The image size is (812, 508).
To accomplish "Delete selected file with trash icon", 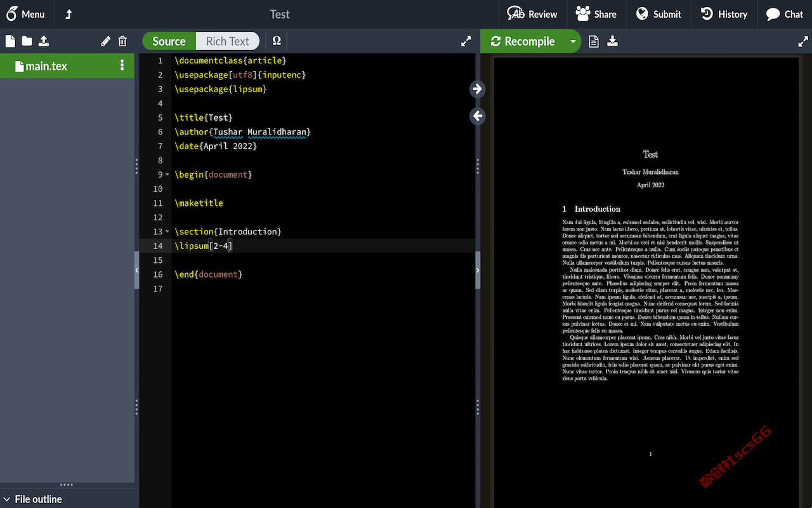I will [x=122, y=41].
